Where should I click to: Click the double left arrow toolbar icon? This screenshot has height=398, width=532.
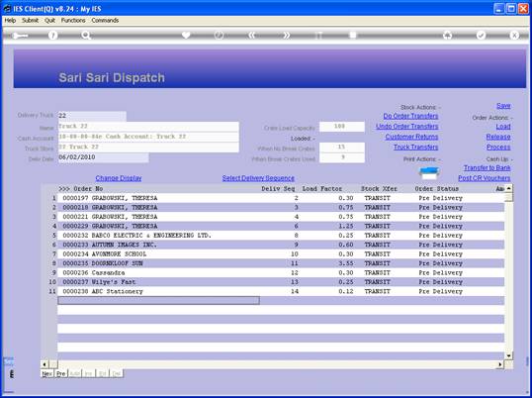click(251, 35)
